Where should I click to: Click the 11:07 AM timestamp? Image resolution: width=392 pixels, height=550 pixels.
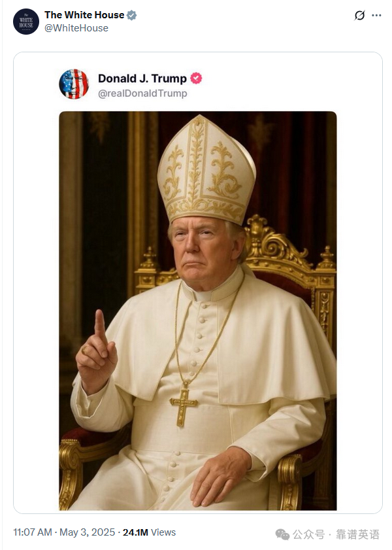[x=33, y=532]
